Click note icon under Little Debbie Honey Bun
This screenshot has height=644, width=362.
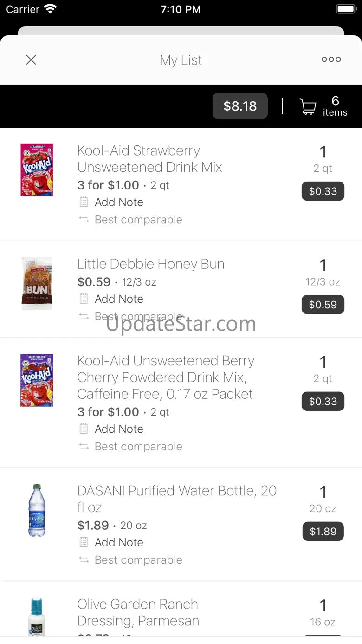point(84,299)
